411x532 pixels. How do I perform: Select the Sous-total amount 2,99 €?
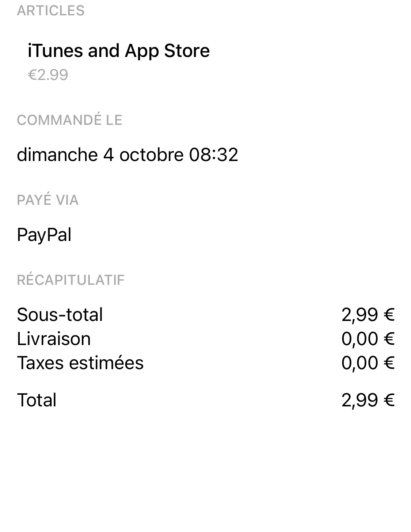[x=368, y=314]
